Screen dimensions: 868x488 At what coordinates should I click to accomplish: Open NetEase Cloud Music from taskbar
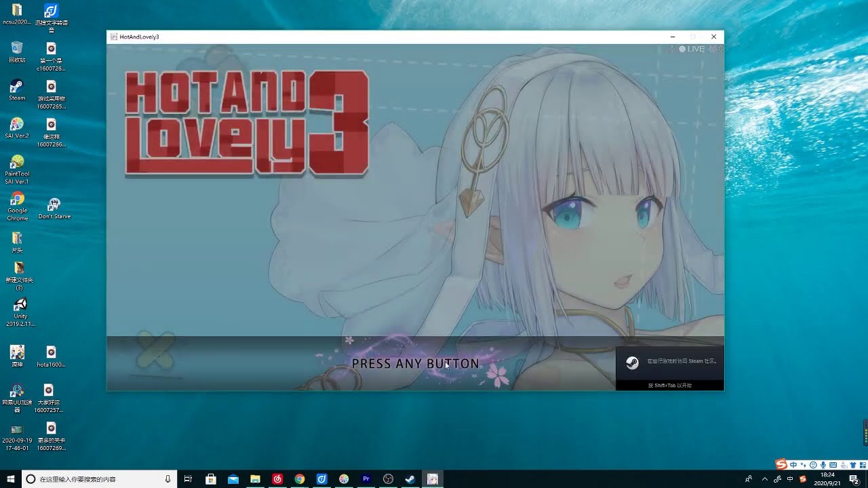pos(277,479)
